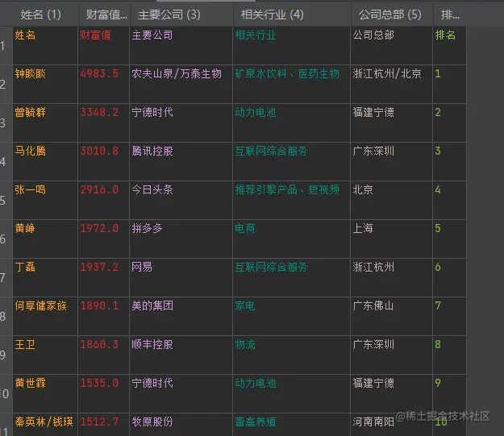Select 互联网综合服务 in the 丁磊 row
Viewport: 504px width, 436px height.
(292, 277)
